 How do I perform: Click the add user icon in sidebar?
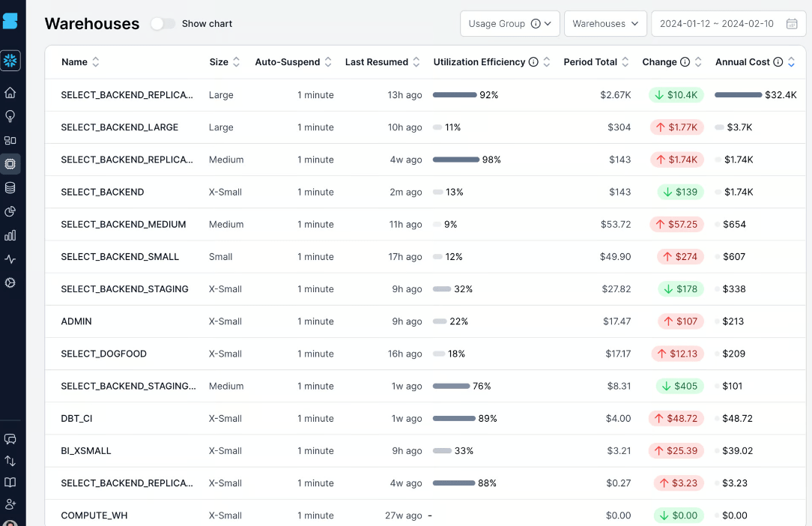10,504
